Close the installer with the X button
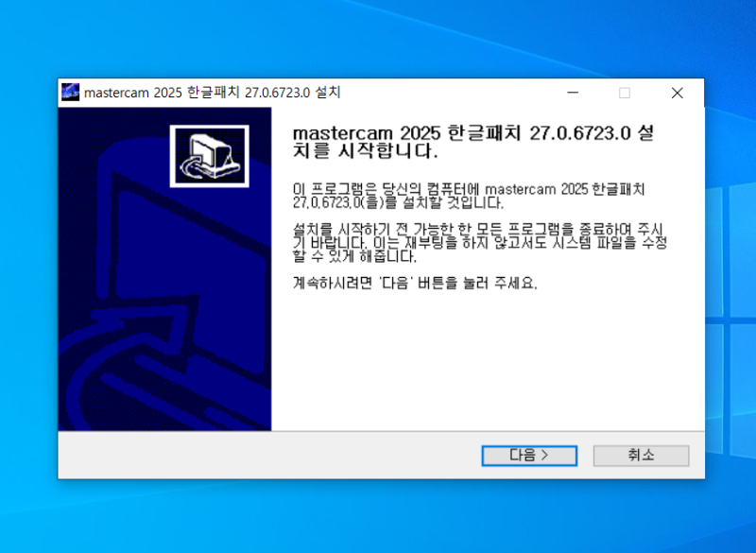This screenshot has width=756, height=553. coord(677,93)
